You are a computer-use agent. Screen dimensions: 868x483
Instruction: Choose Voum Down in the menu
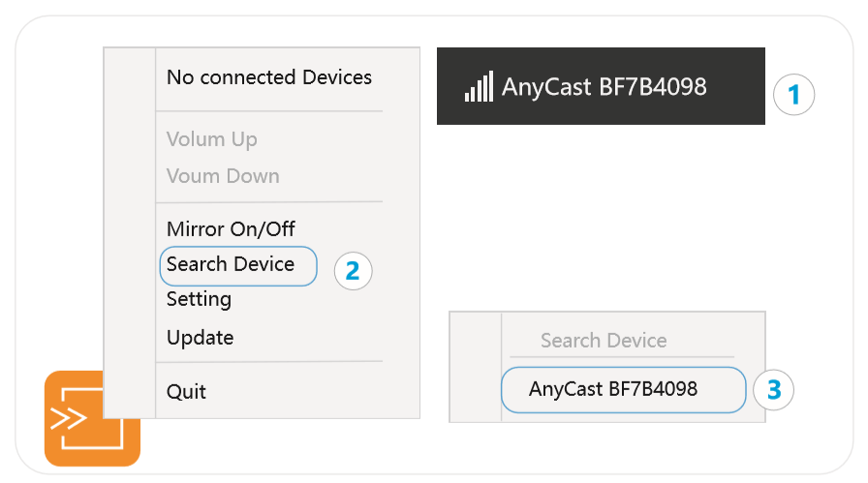pos(223,176)
